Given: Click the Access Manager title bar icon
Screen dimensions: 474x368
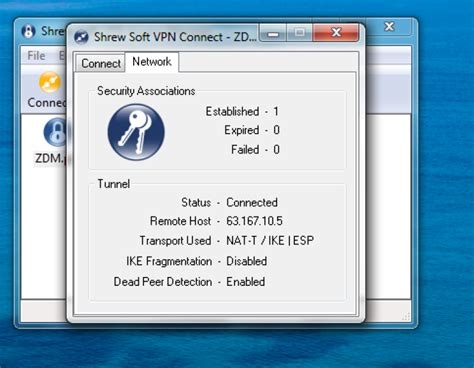Looking at the screenshot, I should pyautogui.click(x=28, y=31).
